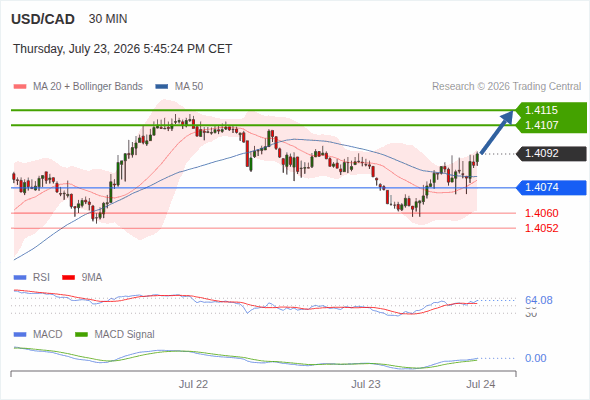590x400 pixels.
Task: Select the 1.4060 support price label
Action: click(x=541, y=213)
